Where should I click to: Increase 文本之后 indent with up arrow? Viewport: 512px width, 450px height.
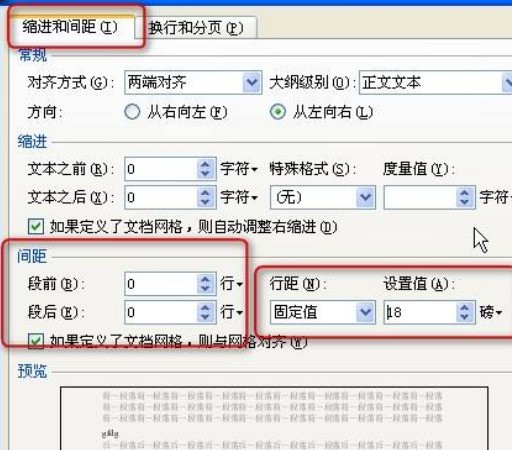[205, 193]
